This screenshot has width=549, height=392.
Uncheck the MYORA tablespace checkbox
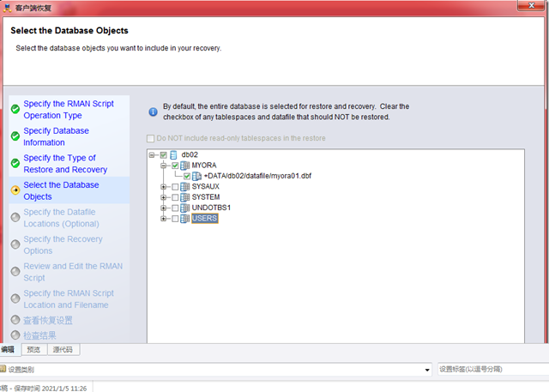[175, 166]
